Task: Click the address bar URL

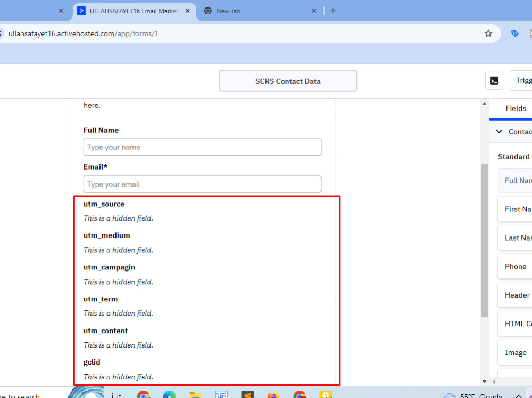Action: (83, 33)
